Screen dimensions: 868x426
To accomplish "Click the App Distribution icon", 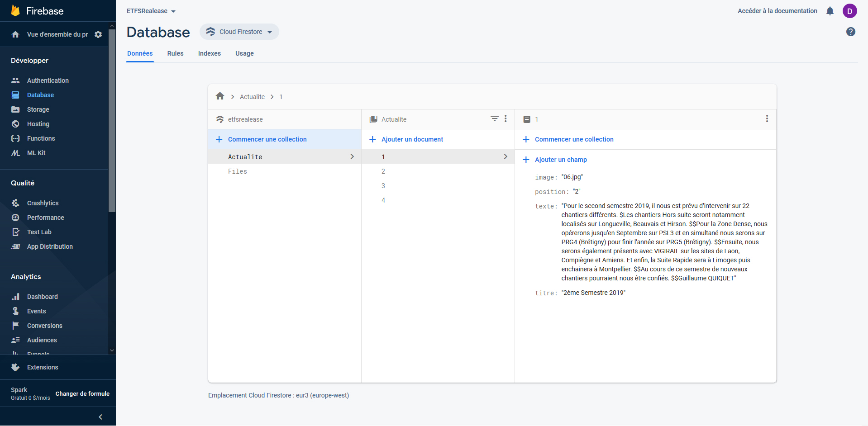I will (x=15, y=246).
